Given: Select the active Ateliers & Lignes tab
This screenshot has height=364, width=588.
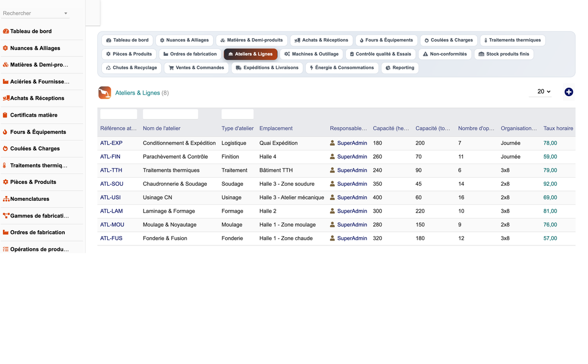Looking at the screenshot, I should (x=250, y=54).
